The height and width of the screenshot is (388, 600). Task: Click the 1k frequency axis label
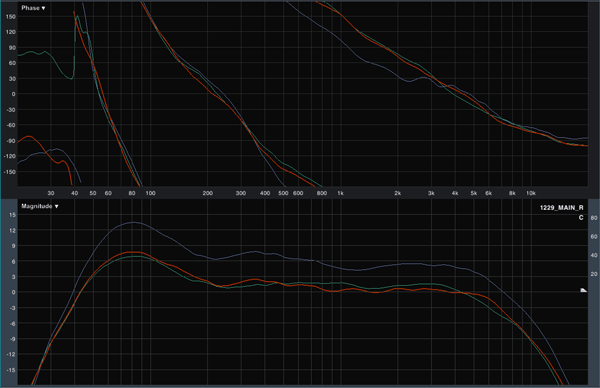point(340,193)
